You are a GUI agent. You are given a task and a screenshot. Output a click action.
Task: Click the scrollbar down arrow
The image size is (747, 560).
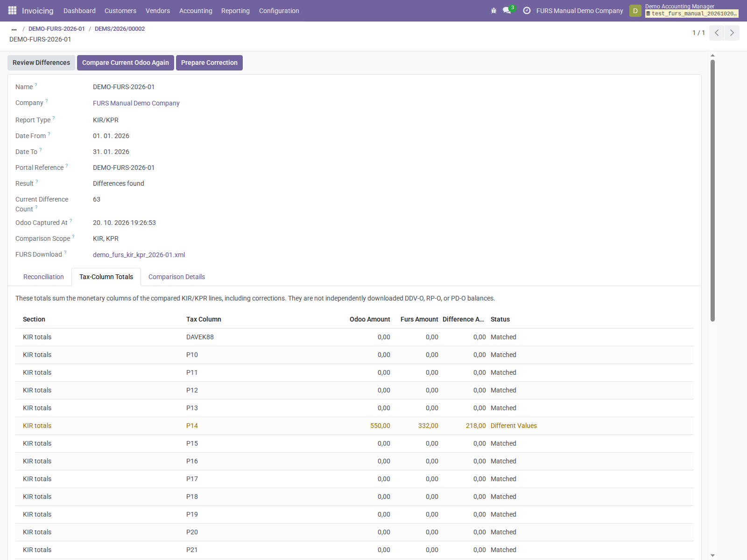(712, 555)
